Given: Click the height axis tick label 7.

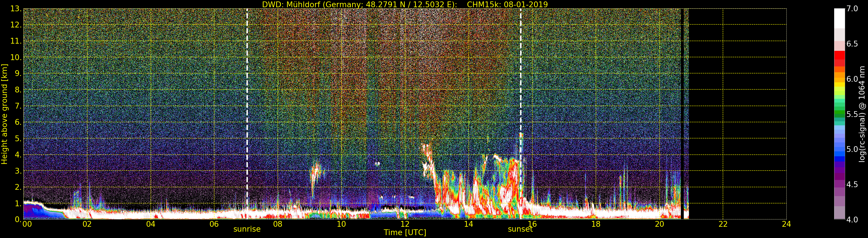Looking at the screenshot, I should point(18,106).
